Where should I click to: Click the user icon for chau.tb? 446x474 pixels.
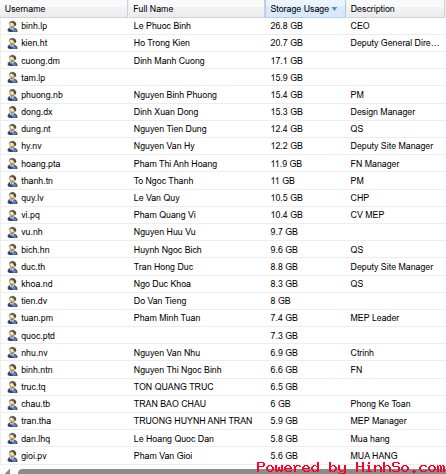(x=12, y=404)
